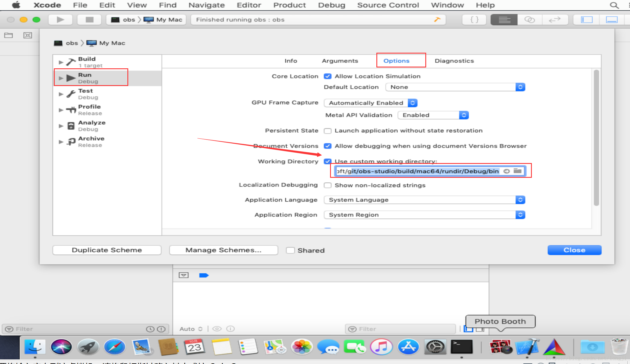Viewport: 630px width, 364px height.
Task: Open the Source Control menu
Action: point(388,5)
